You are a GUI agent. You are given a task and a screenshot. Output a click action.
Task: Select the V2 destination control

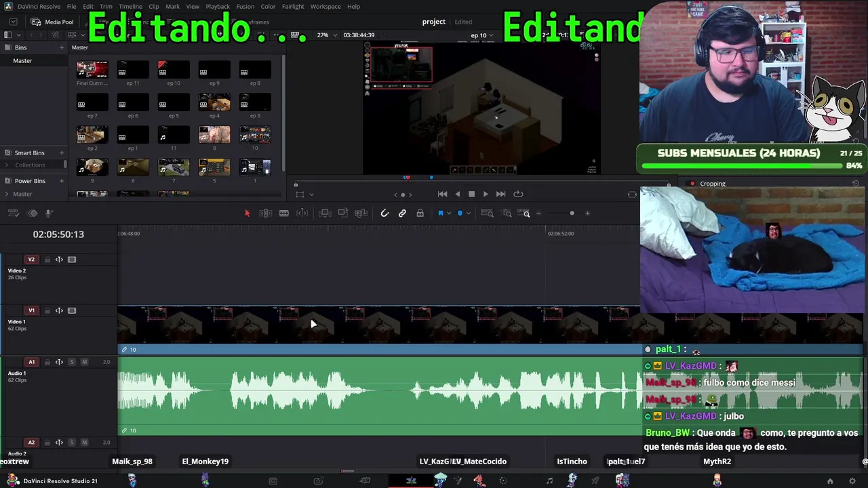pyautogui.click(x=31, y=260)
